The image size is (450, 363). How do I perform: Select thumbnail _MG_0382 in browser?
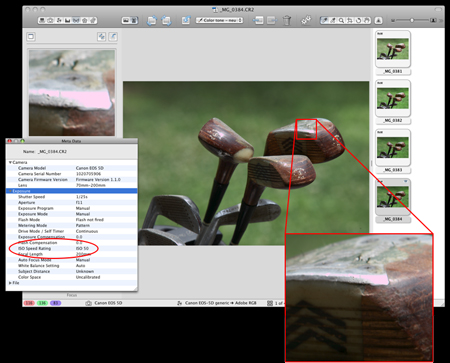click(393, 98)
